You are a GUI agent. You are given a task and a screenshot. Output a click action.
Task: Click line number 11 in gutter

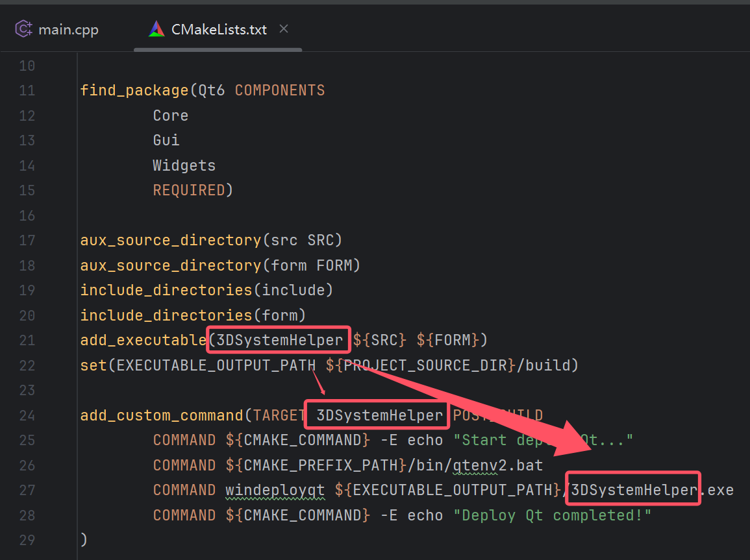click(x=27, y=90)
